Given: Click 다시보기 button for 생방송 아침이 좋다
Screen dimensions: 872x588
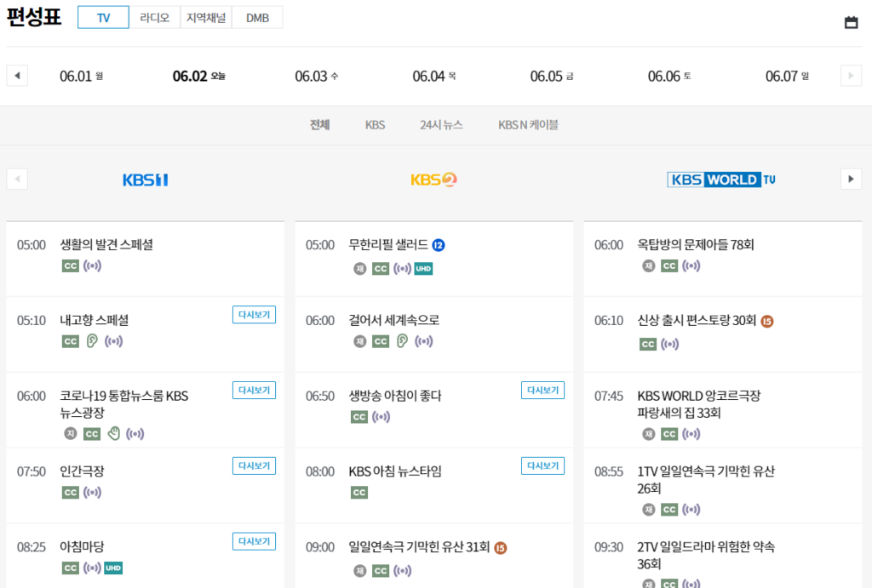Looking at the screenshot, I should (542, 390).
